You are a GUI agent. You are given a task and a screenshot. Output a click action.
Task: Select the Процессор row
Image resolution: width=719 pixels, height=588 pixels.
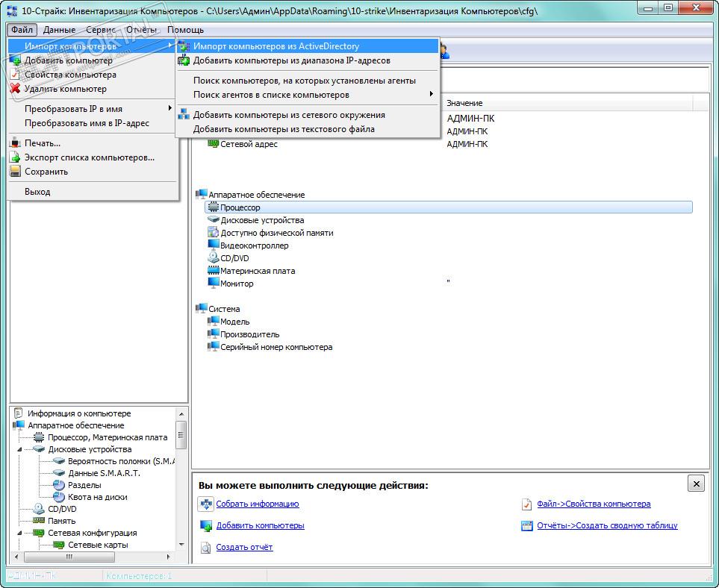[449, 207]
